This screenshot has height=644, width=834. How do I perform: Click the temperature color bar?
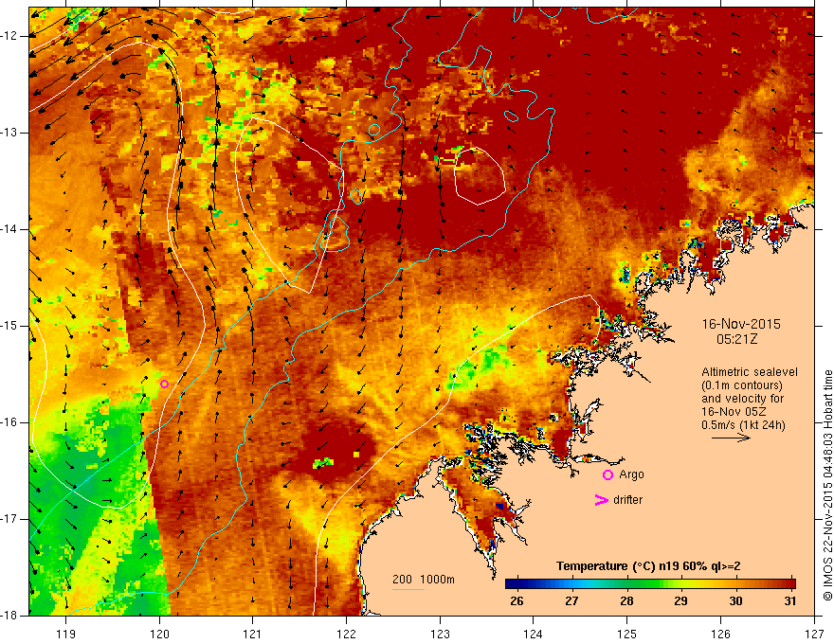[650, 583]
